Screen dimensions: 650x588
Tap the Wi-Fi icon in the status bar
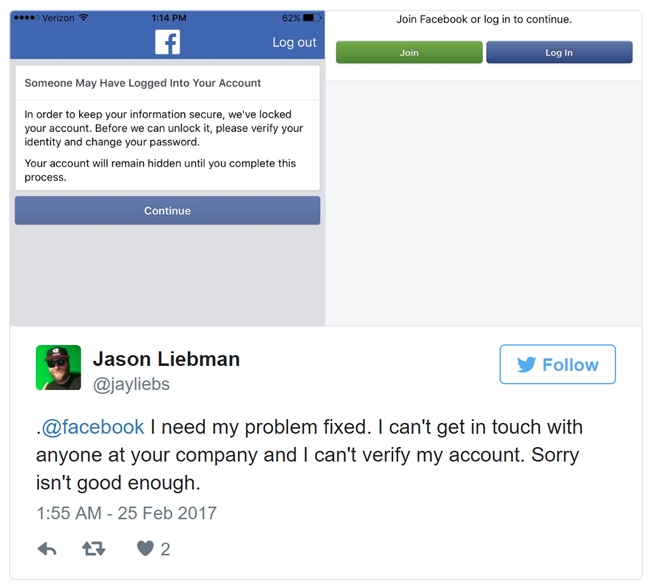83,18
